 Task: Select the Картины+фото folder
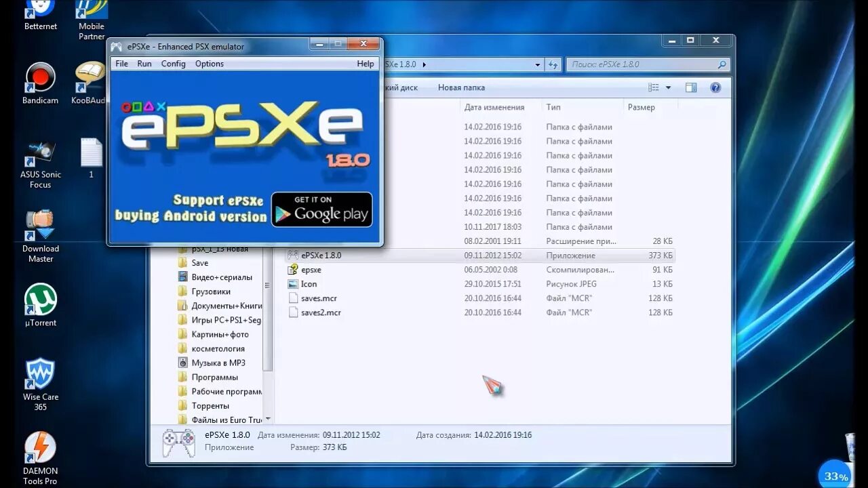pos(220,334)
